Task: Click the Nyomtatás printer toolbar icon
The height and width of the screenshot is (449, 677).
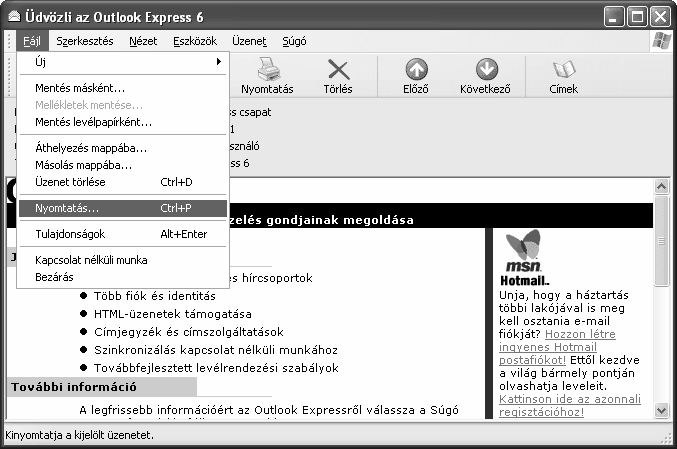Action: (269, 69)
